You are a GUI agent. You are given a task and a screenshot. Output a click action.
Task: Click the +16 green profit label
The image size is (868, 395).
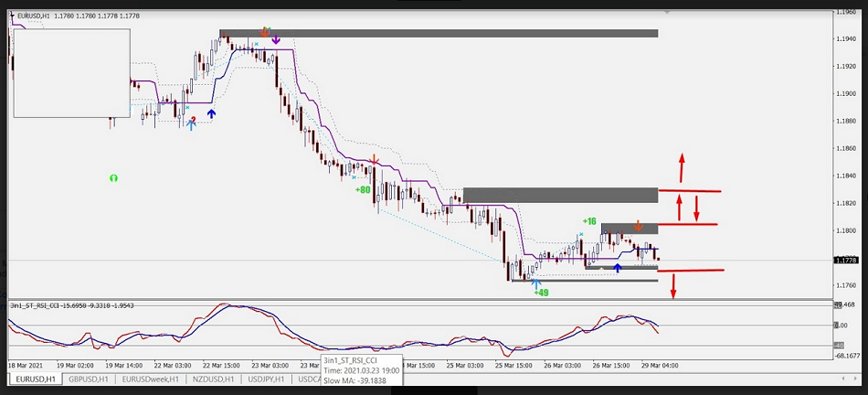[588, 221]
